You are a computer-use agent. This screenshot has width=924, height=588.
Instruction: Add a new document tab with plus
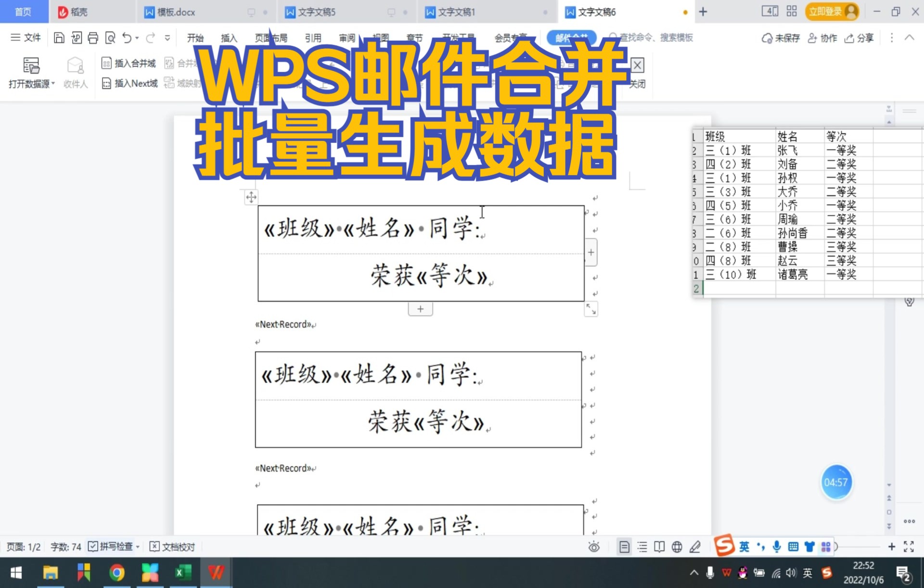[703, 12]
